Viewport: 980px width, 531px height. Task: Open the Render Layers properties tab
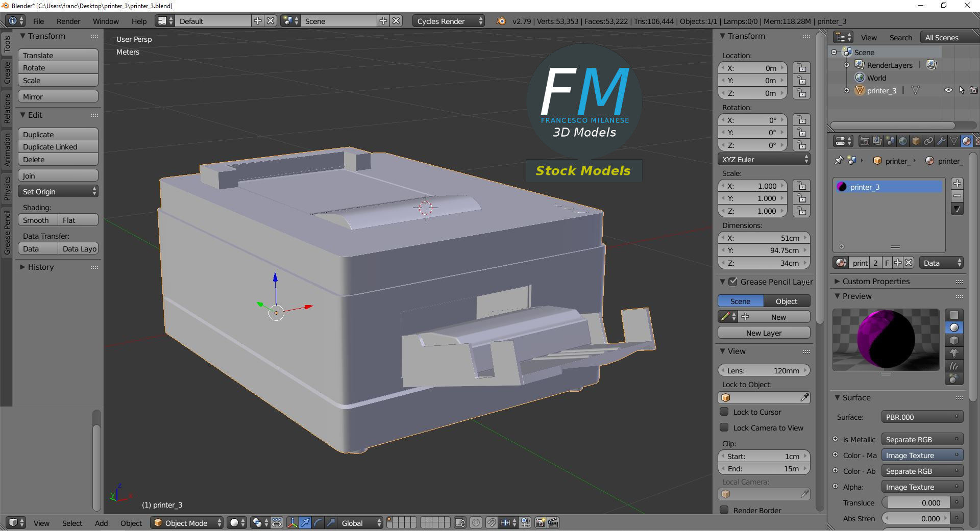[x=877, y=141]
